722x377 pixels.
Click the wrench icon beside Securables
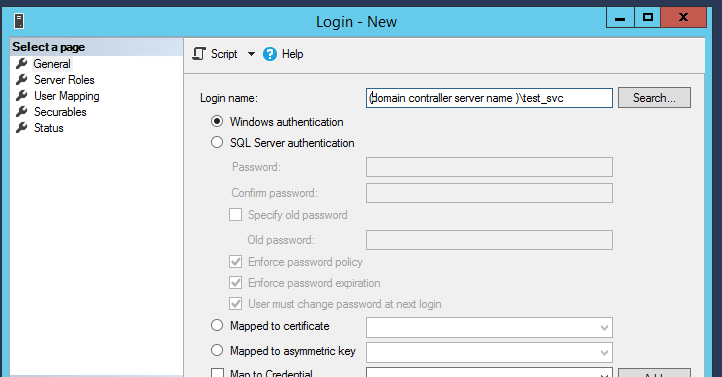(x=22, y=112)
